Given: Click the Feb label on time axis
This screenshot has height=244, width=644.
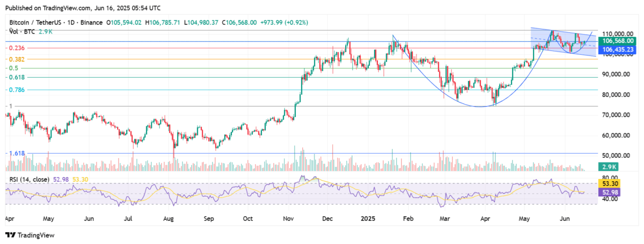Looking at the screenshot, I should pyautogui.click(x=409, y=219).
